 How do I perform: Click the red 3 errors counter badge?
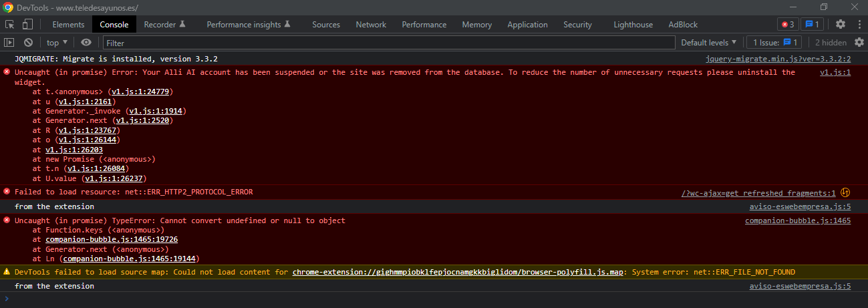click(x=787, y=25)
